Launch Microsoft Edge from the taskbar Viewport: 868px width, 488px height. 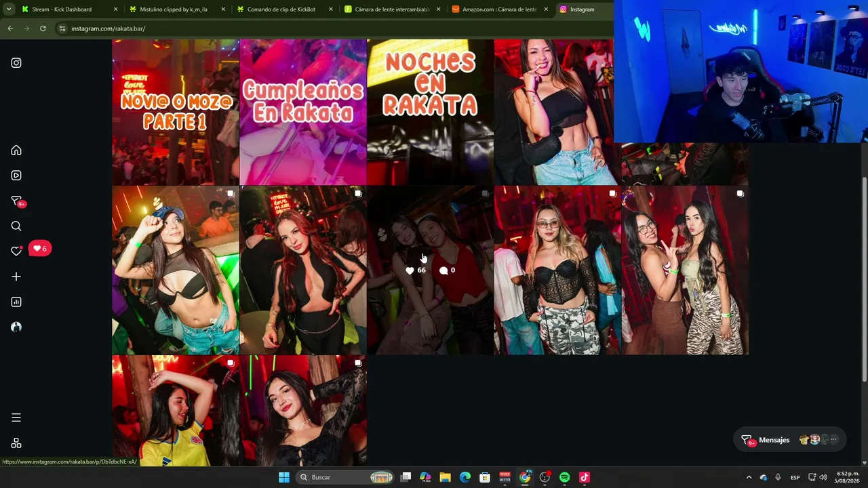pos(465,477)
